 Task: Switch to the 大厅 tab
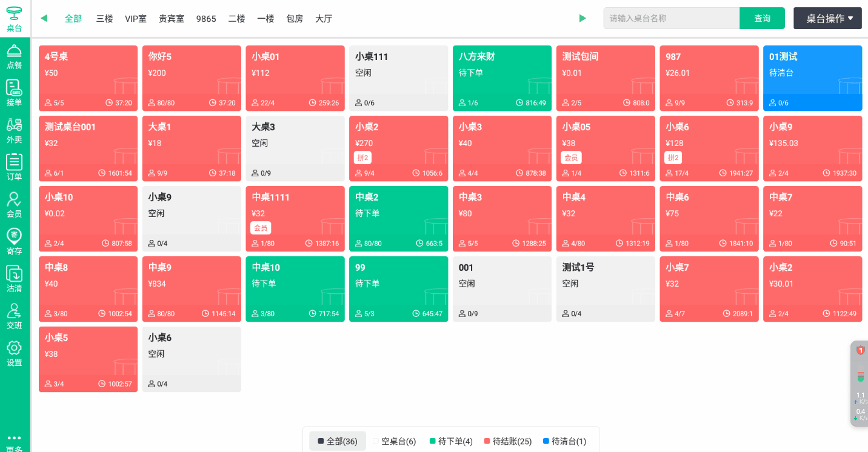pyautogui.click(x=323, y=19)
